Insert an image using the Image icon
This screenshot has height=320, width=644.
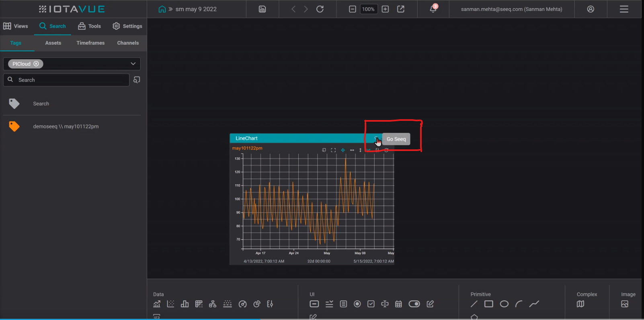pyautogui.click(x=624, y=304)
